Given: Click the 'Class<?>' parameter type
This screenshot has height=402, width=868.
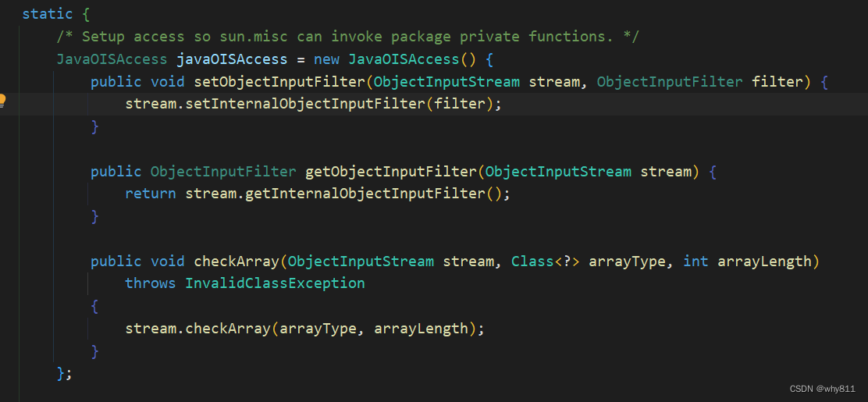Looking at the screenshot, I should [546, 261].
